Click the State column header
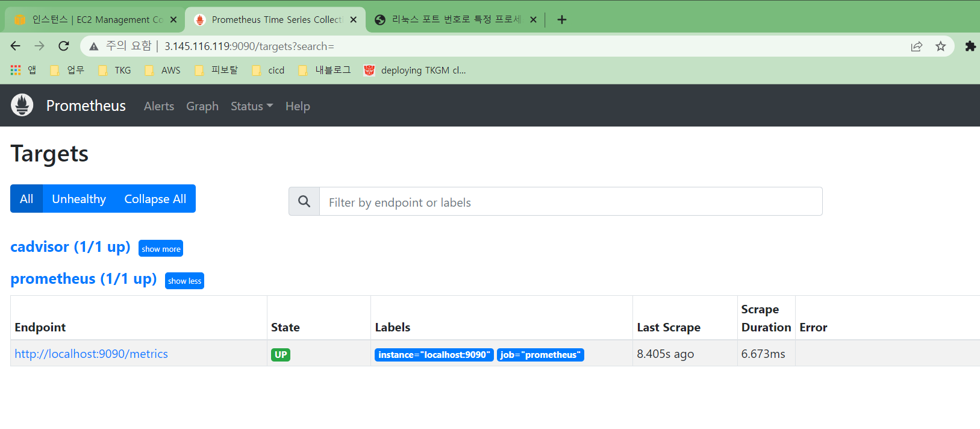 coord(286,327)
